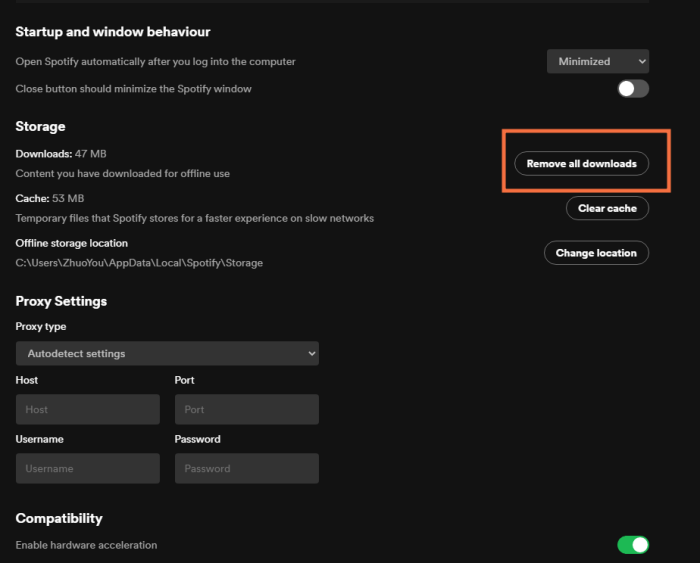Click the Port input field
The image size is (700, 563).
click(246, 409)
